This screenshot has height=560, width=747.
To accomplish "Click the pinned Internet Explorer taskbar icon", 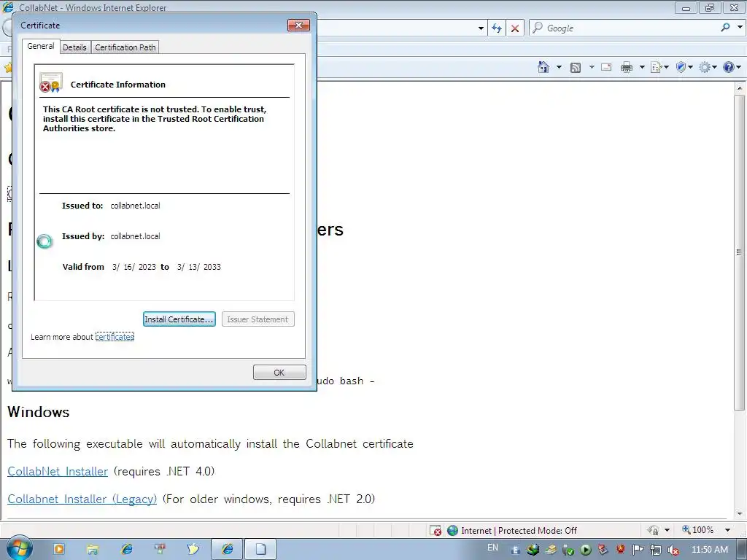I will pyautogui.click(x=127, y=550).
